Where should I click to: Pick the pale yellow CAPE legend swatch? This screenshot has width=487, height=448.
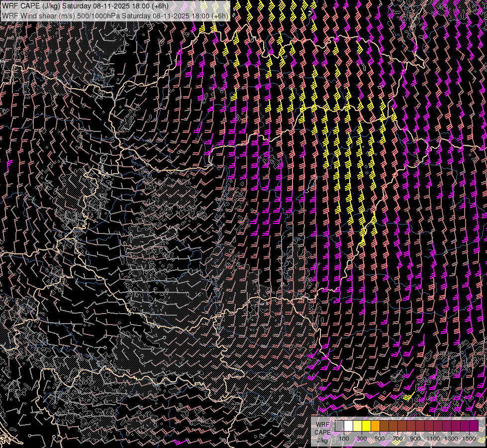357,426
